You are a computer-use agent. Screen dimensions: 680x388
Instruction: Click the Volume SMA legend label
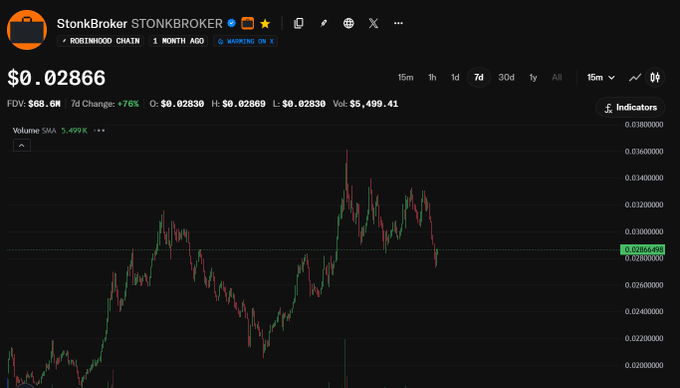coord(34,130)
